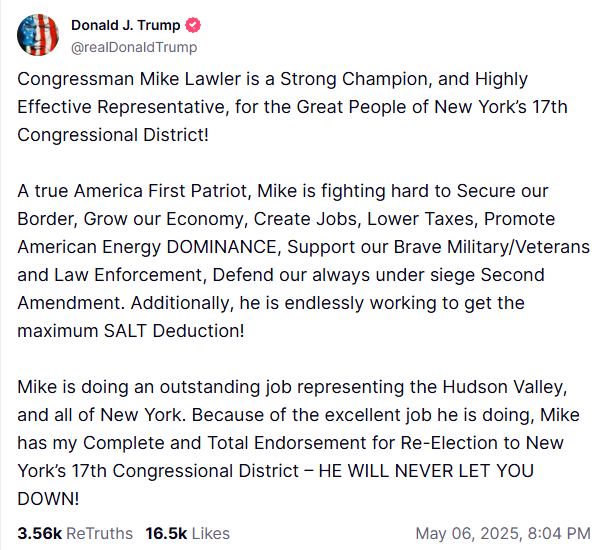This screenshot has height=550, width=607.
Task: Open Donald J. Trump's profile avatar
Action: click(x=38, y=35)
